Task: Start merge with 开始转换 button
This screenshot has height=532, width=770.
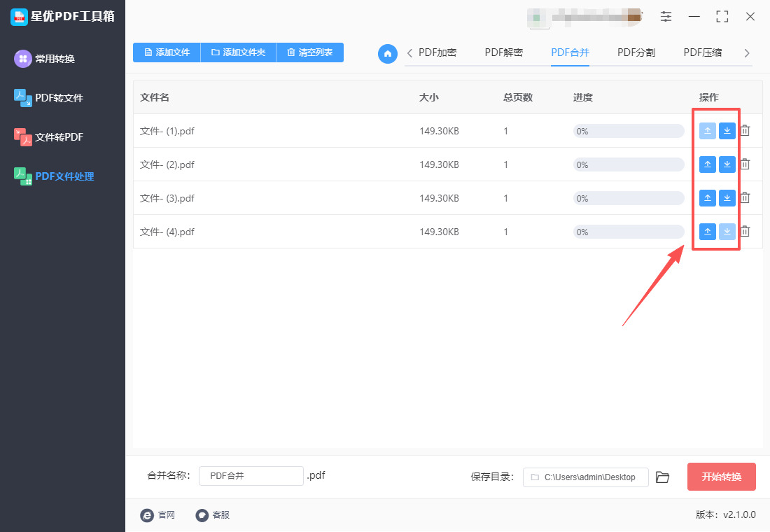Action: click(x=722, y=477)
